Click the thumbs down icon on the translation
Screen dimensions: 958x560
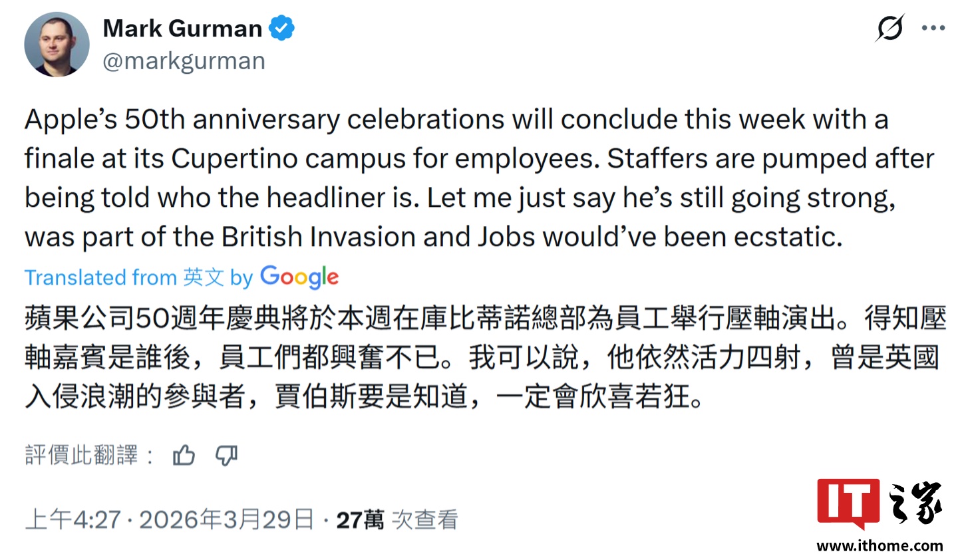pos(226,456)
